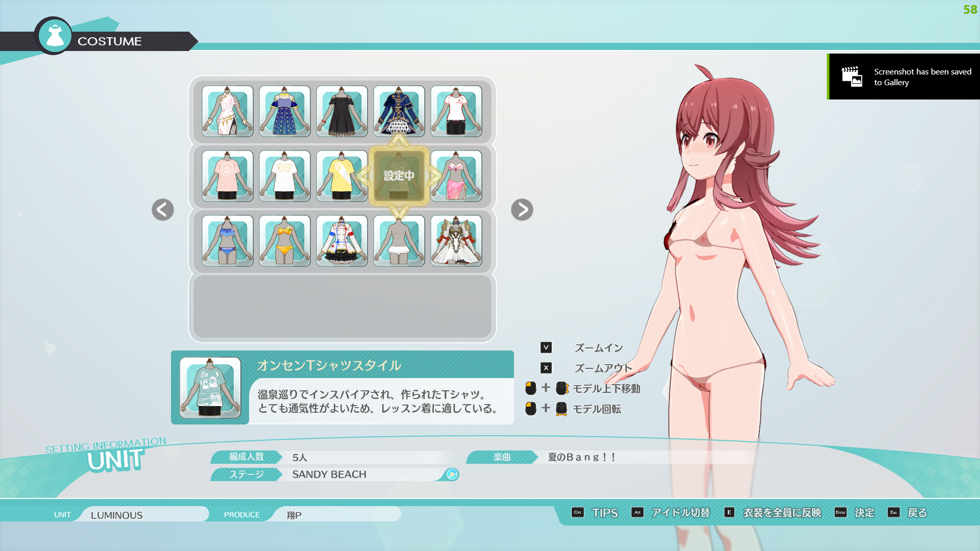Click the E key icon

729,512
